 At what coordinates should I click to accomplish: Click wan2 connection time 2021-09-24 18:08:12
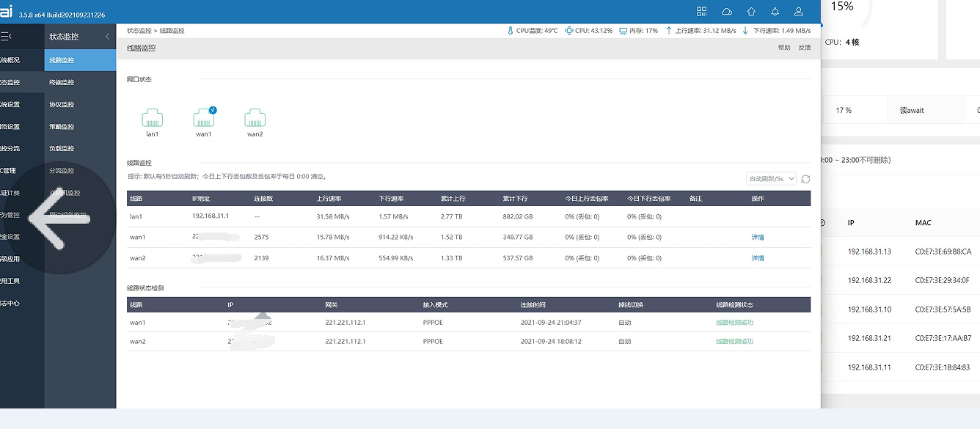pyautogui.click(x=551, y=342)
